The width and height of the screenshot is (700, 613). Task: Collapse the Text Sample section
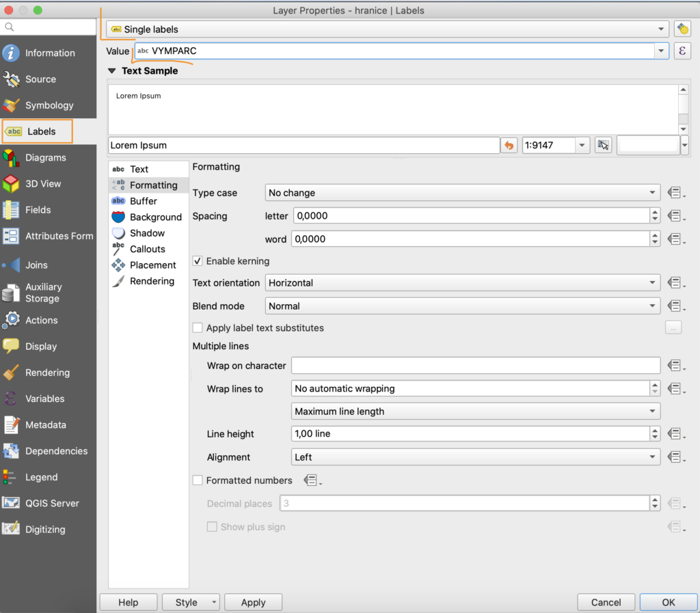click(112, 70)
